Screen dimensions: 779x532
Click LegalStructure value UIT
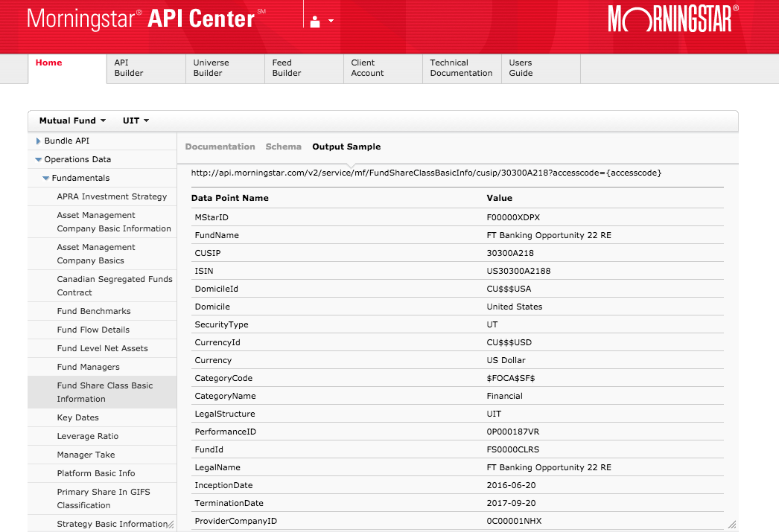coord(494,414)
